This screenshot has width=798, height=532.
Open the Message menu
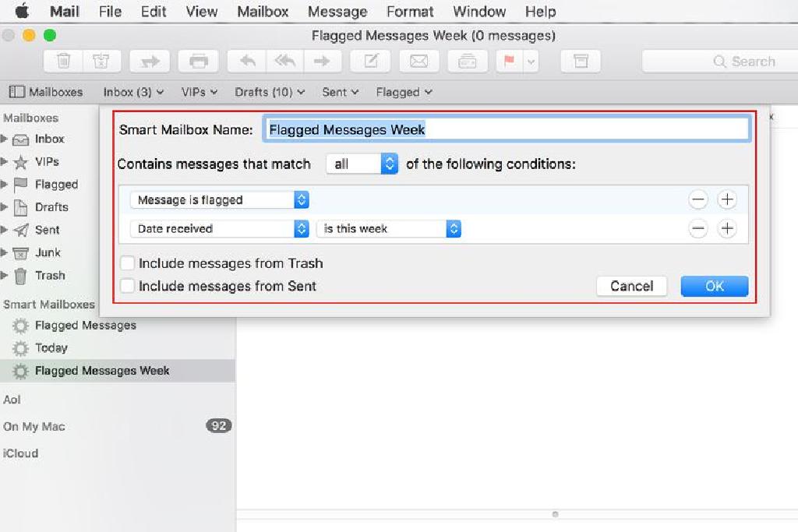[x=337, y=11]
